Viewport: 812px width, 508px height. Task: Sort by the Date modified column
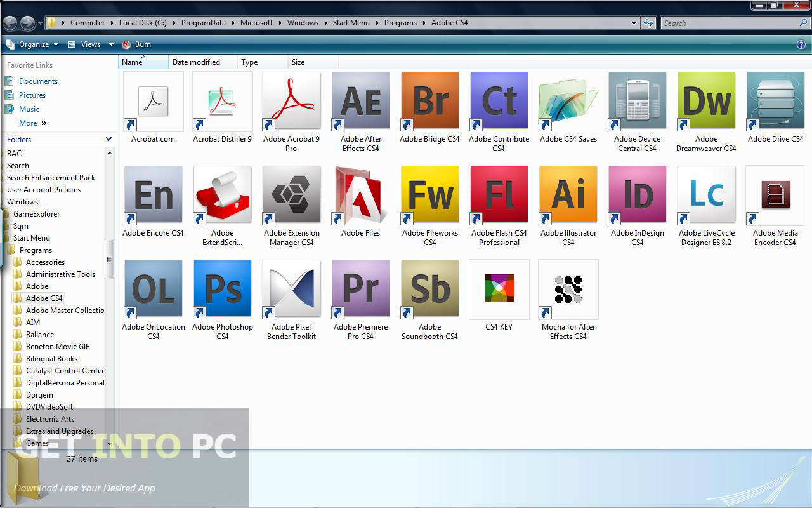click(x=203, y=62)
